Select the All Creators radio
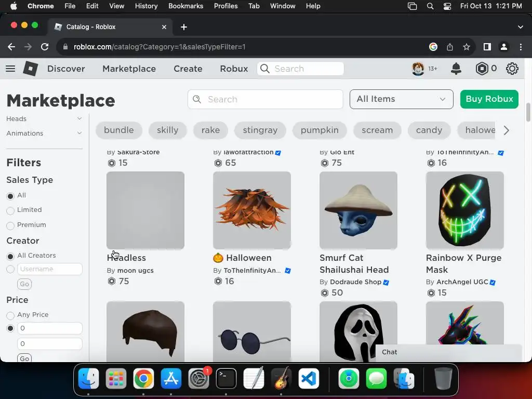 pyautogui.click(x=10, y=256)
